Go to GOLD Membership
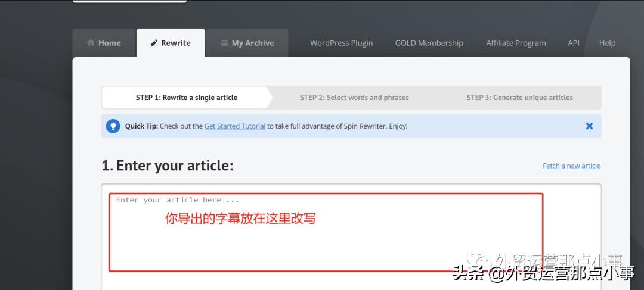This screenshot has width=644, height=290. 429,43
